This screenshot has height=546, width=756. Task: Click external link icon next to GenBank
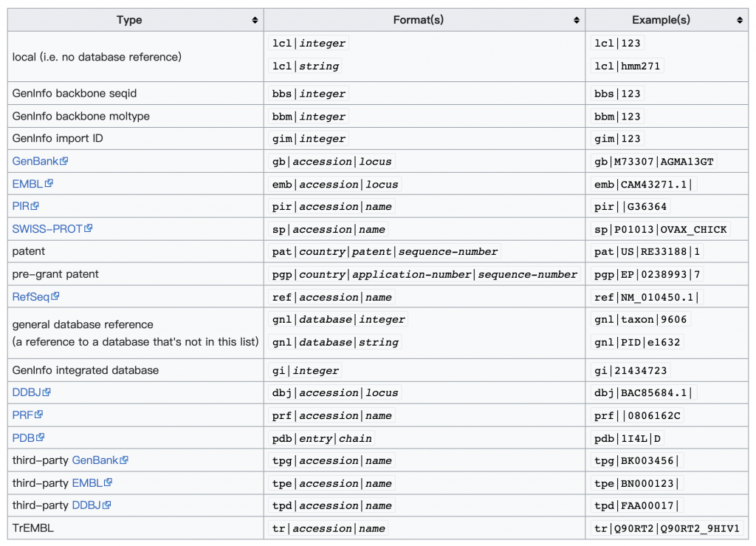64,161
